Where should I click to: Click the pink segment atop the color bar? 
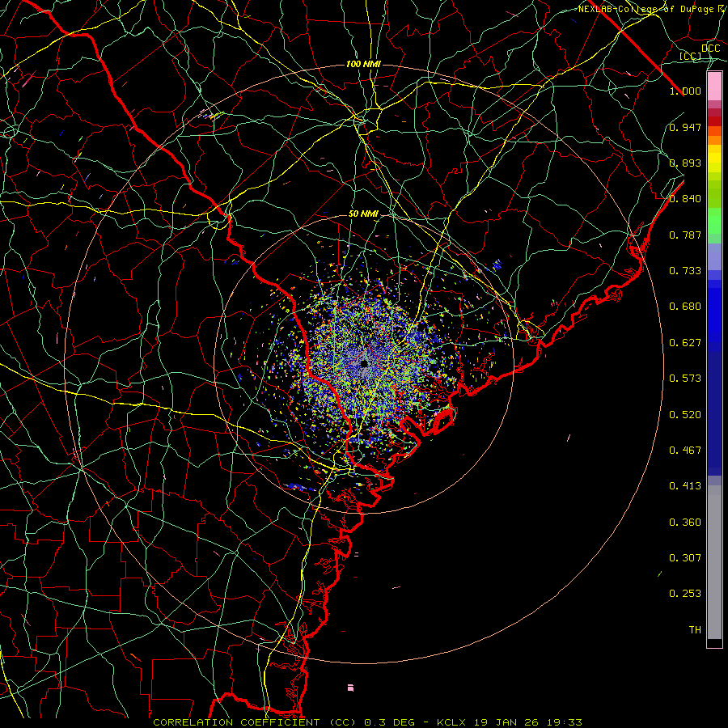pyautogui.click(x=714, y=87)
